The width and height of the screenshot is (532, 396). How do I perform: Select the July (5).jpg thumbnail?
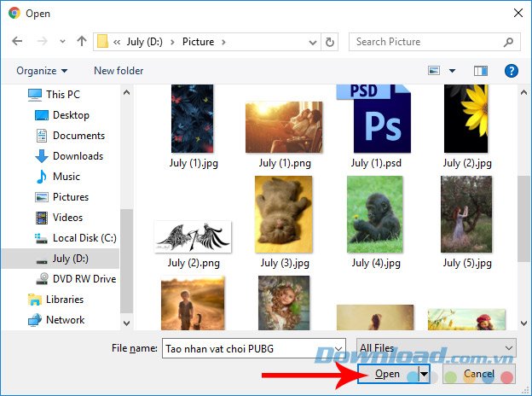click(466, 214)
